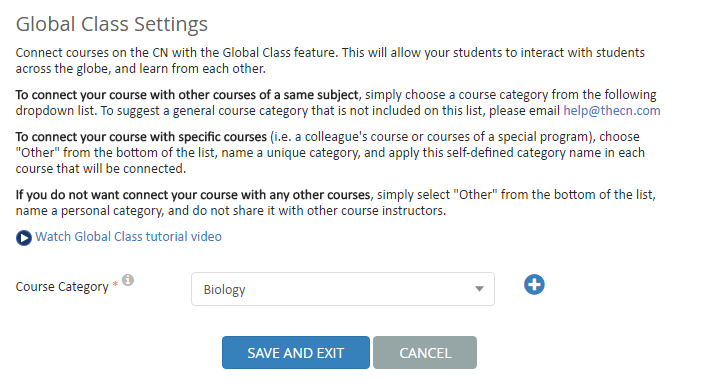Click bold text 'If you do not want connect'
Viewport: 701px width, 389px height.
point(193,195)
